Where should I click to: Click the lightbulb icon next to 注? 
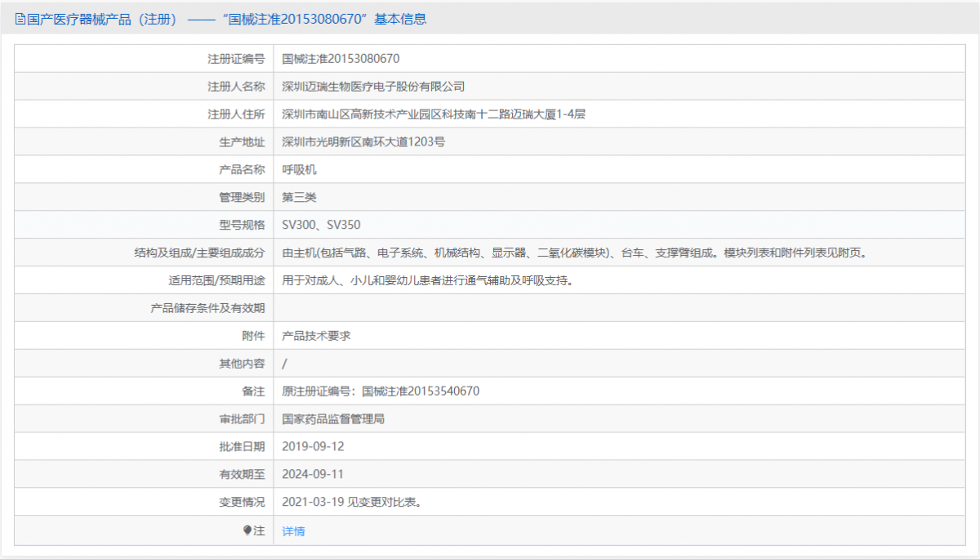point(247,530)
